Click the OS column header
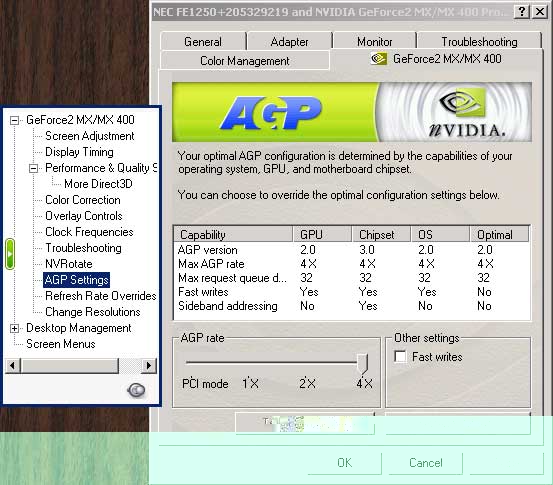The width and height of the screenshot is (553, 485). [440, 235]
